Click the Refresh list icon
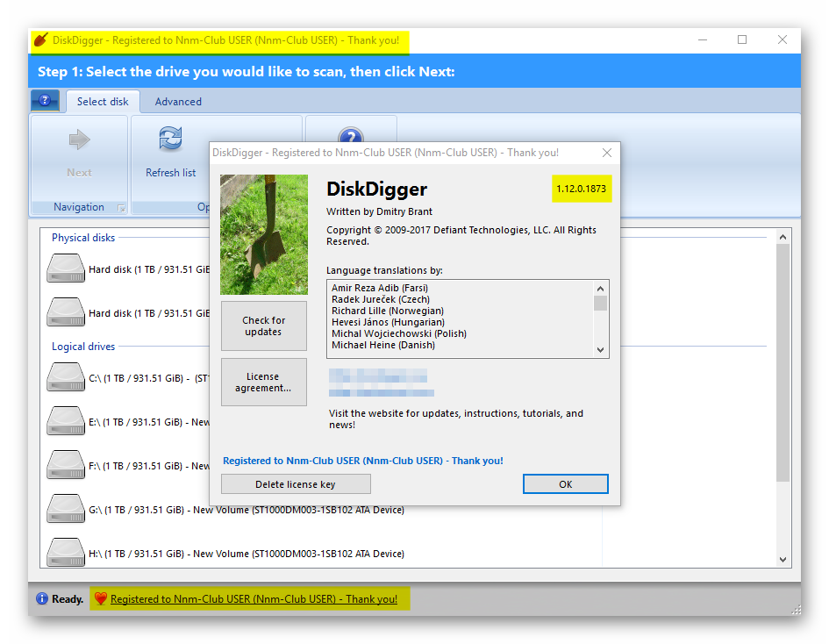The height and width of the screenshot is (644, 829). [170, 139]
